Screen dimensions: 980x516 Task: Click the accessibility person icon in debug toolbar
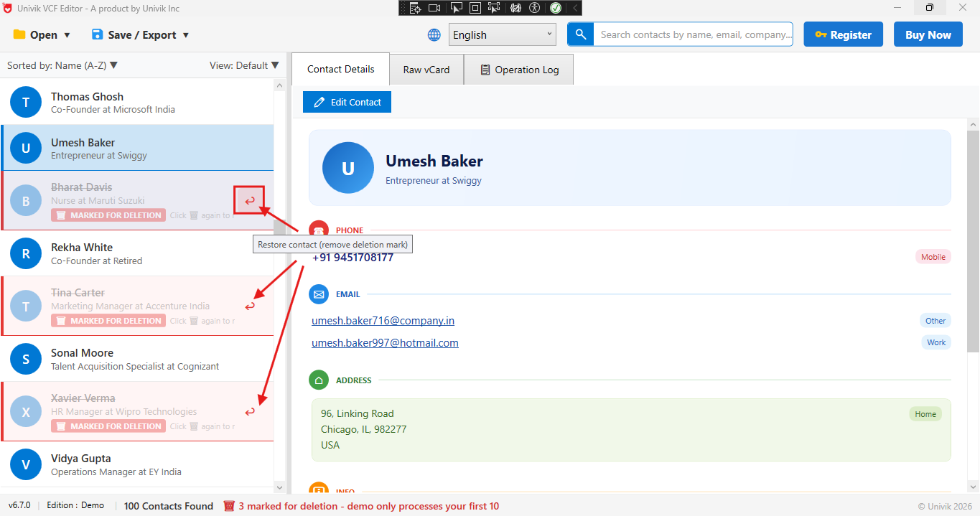tap(534, 8)
